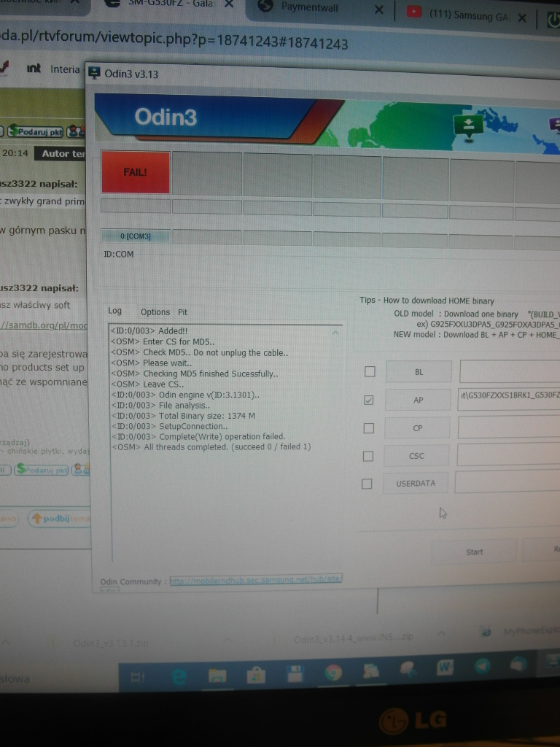
Task: Open the Odin Community mobilerndhub link
Action: pos(256,579)
